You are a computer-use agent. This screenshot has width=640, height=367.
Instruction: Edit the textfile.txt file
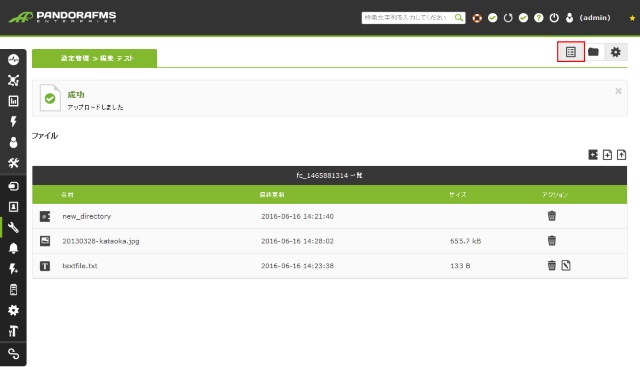566,265
